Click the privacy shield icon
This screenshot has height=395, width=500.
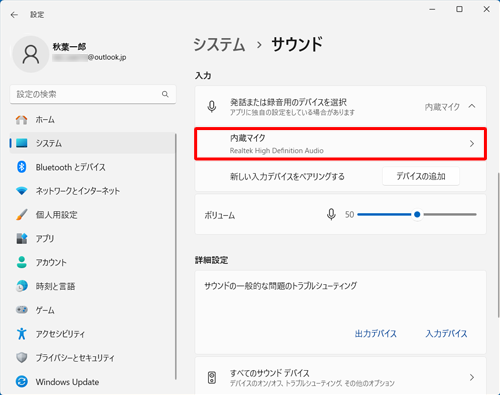click(22, 358)
